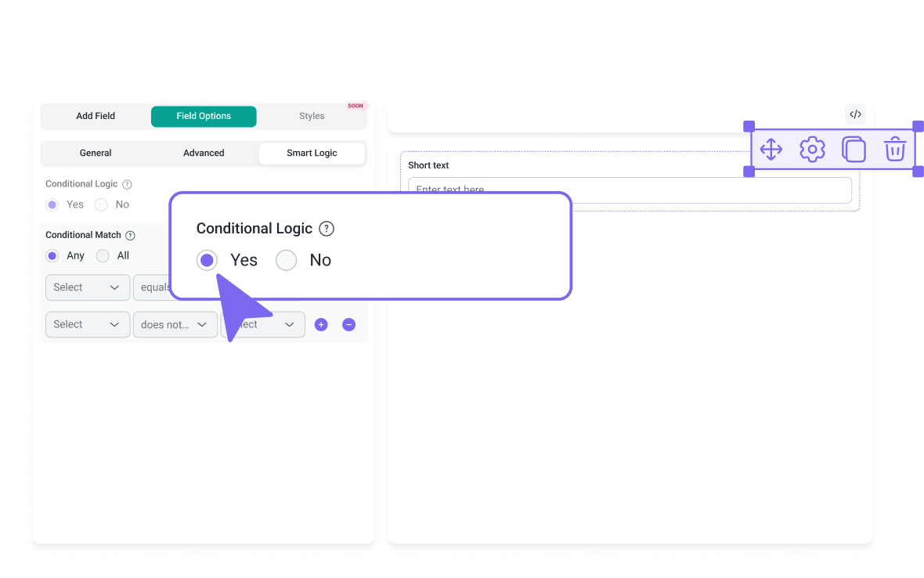Add a new condition row
The height and width of the screenshot is (578, 924).
[x=321, y=324]
